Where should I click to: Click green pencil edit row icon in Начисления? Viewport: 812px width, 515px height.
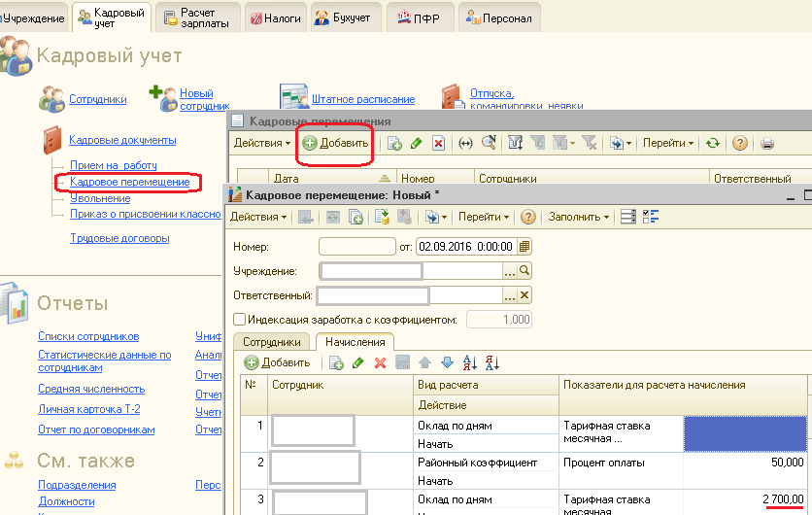pyautogui.click(x=357, y=363)
